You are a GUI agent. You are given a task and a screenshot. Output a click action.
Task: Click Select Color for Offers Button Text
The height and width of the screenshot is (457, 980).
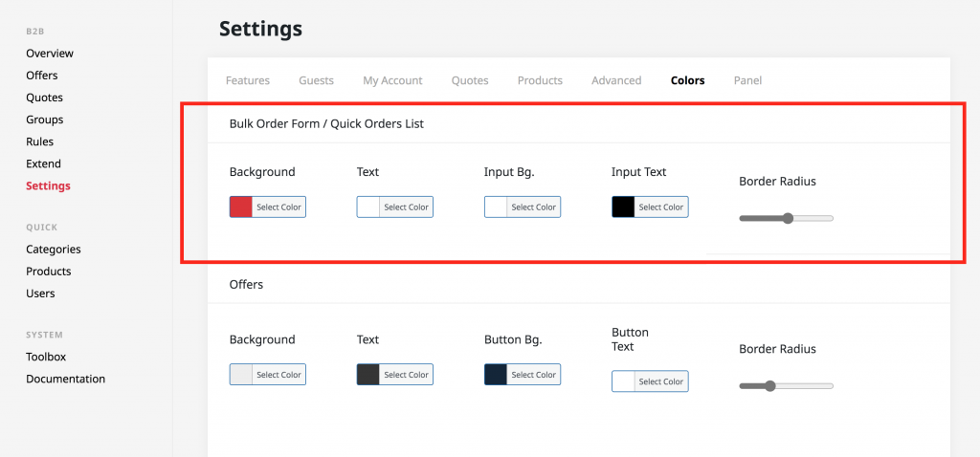click(x=660, y=381)
